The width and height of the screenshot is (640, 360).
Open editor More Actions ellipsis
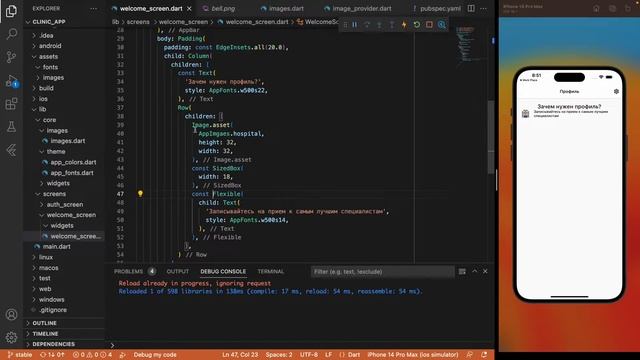pyautogui.click(x=483, y=8)
